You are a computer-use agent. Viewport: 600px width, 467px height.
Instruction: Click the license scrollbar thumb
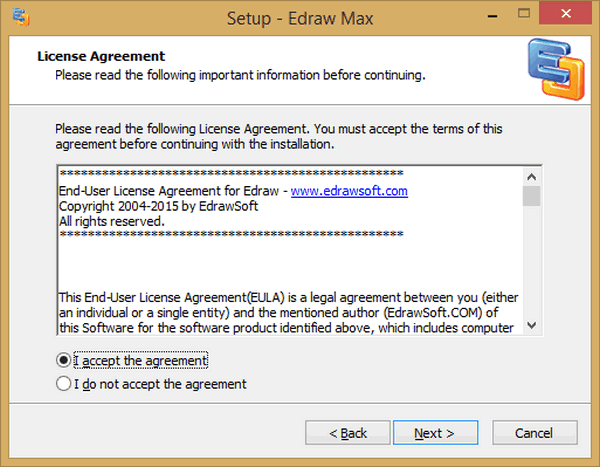[x=532, y=195]
